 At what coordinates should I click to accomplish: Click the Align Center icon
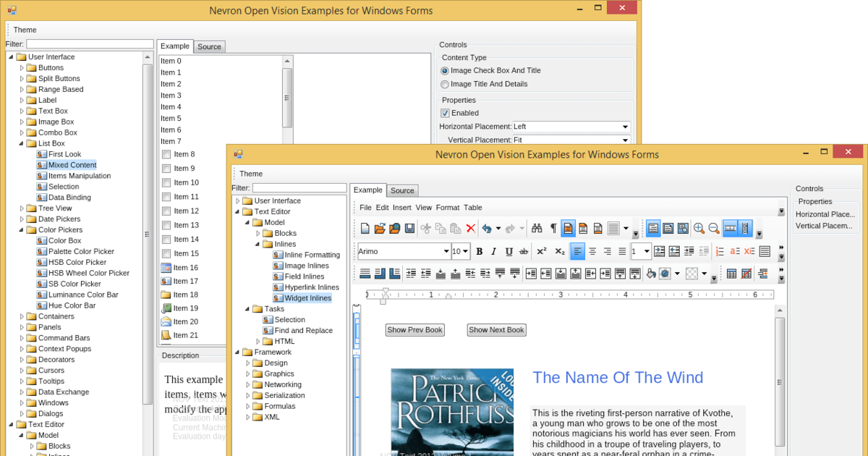click(x=592, y=251)
